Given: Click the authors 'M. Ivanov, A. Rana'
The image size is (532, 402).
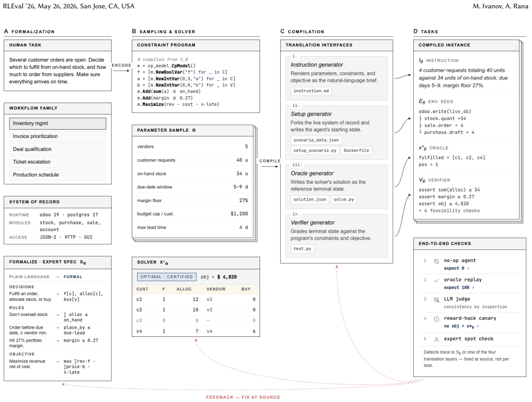Looking at the screenshot, I should point(500,6).
